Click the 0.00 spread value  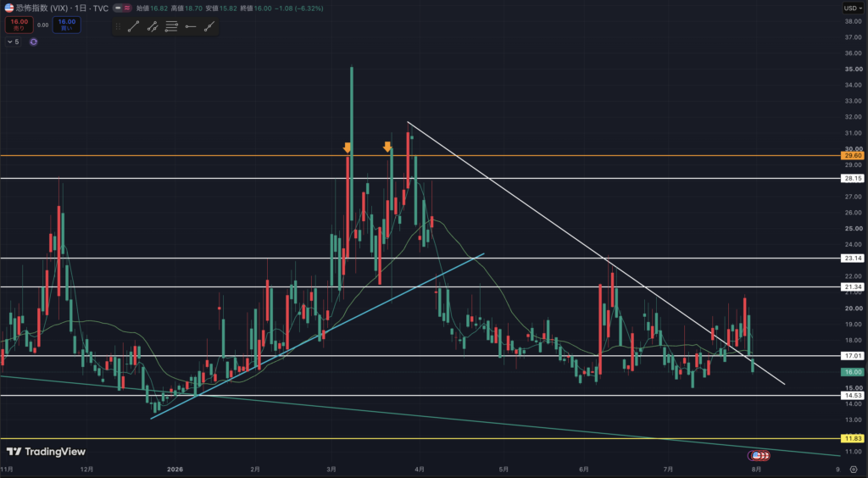[42, 25]
